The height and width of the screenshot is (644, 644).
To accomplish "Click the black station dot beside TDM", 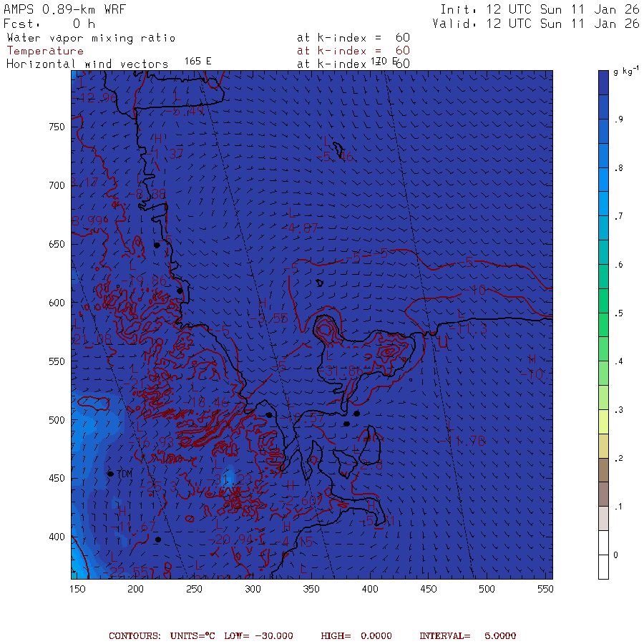I will point(110,474).
